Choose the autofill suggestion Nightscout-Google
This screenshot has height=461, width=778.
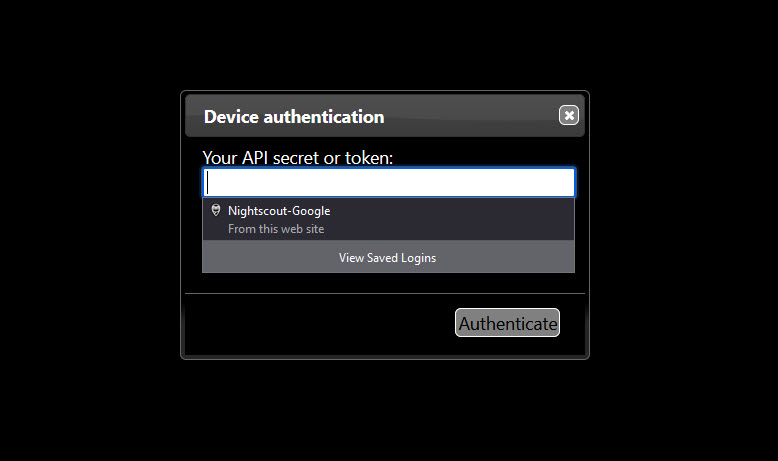click(279, 211)
